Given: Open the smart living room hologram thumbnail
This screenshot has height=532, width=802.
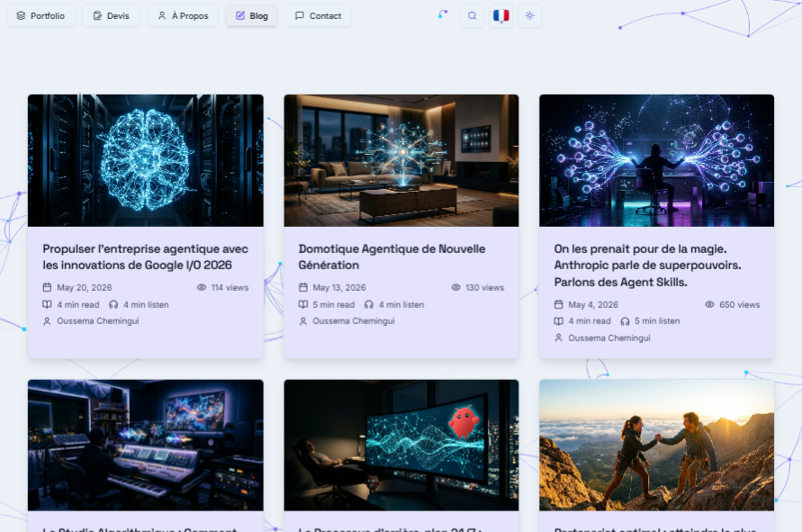Looking at the screenshot, I should 401,160.
